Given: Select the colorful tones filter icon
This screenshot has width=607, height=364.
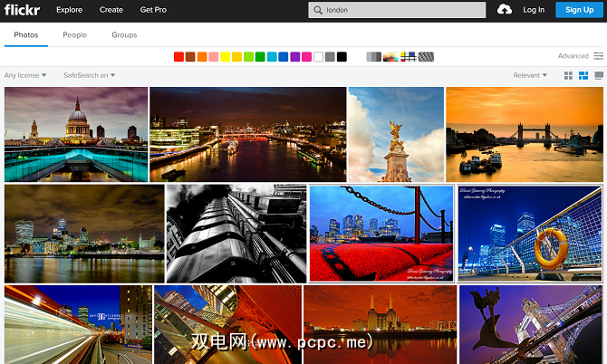Looking at the screenshot, I should 390,57.
